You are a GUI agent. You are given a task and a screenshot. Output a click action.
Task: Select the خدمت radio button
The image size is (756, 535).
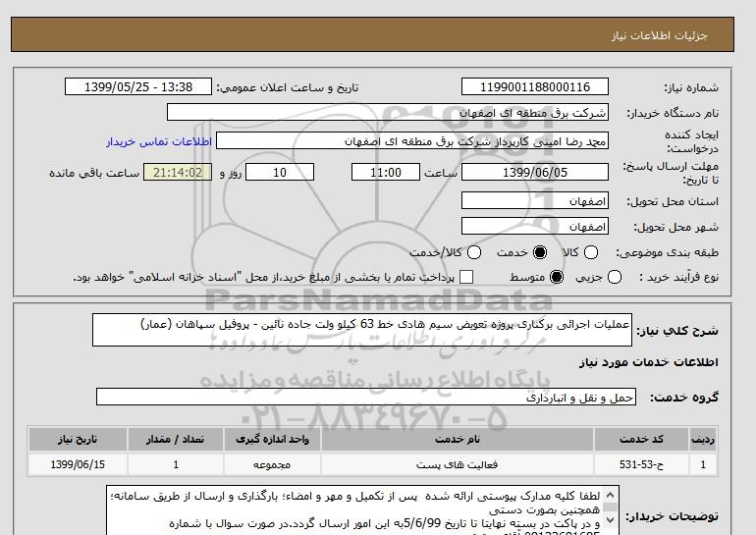(x=540, y=252)
